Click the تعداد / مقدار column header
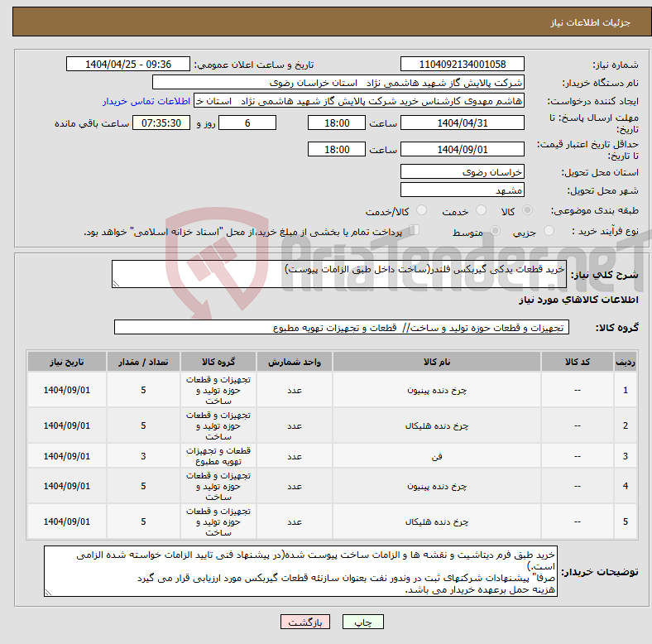Screen dimensions: 652x644 pyautogui.click(x=143, y=362)
